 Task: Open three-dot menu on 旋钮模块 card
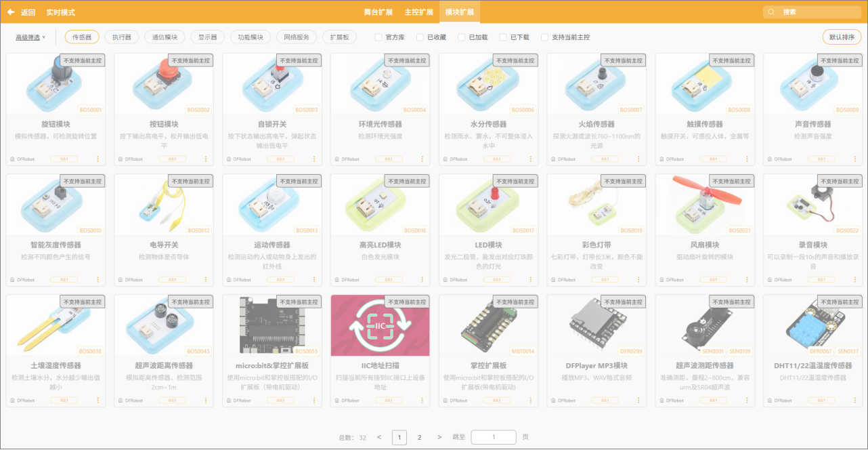point(97,159)
